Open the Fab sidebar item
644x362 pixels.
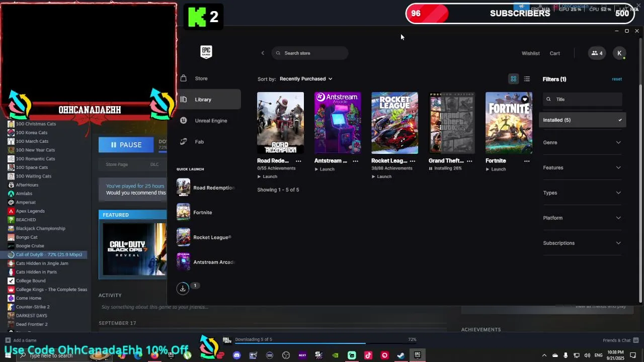(x=208, y=142)
